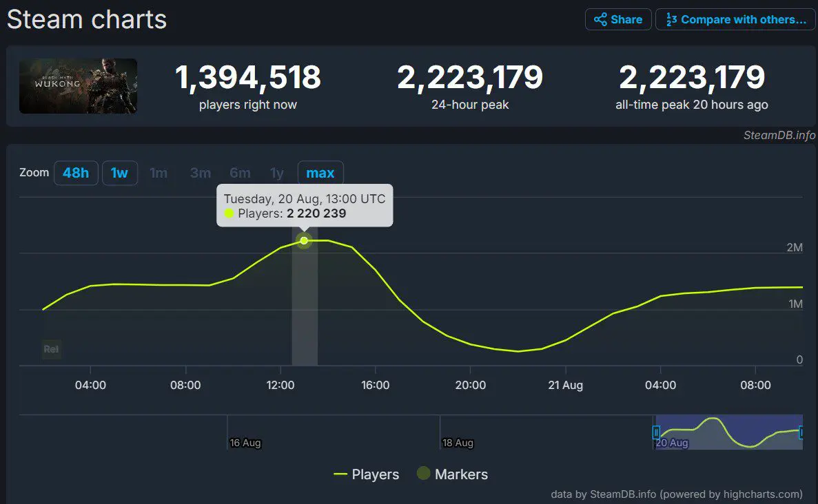Viewport: 818px width, 504px height.
Task: Click the Share button
Action: [x=618, y=20]
